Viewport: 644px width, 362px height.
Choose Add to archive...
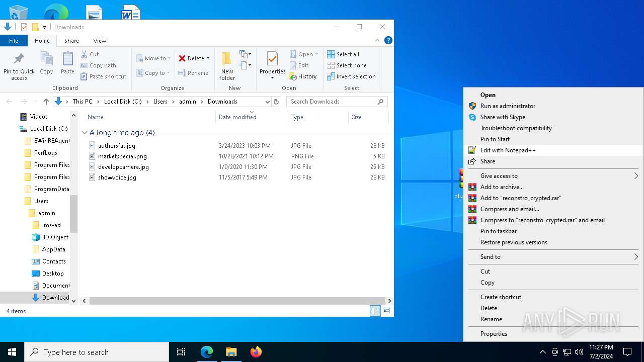pyautogui.click(x=553, y=187)
